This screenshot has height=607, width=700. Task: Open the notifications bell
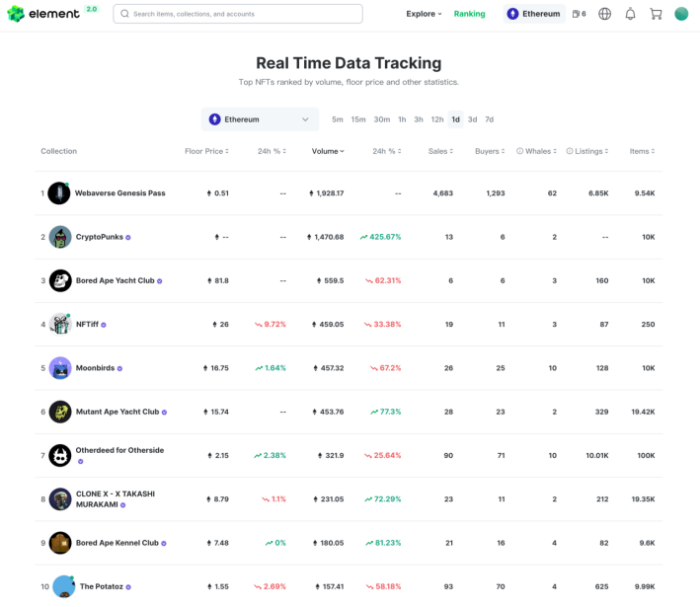(630, 14)
